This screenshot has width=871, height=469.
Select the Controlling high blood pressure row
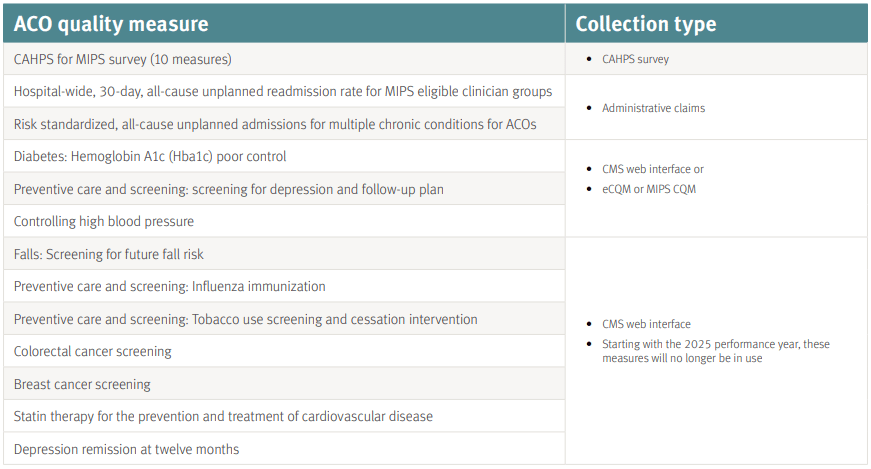pos(284,221)
